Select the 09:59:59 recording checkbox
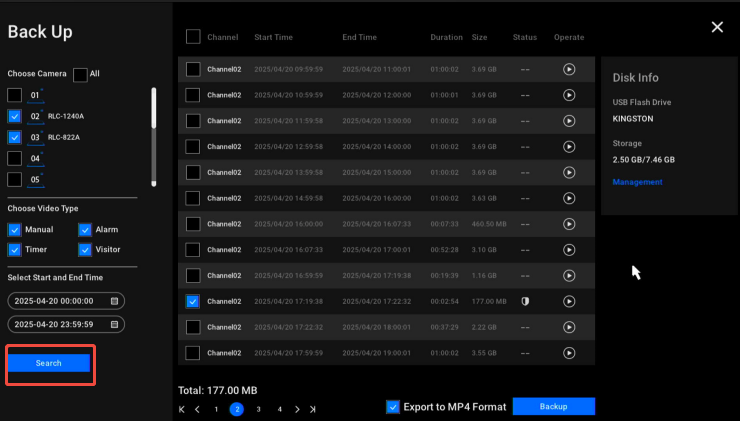 tap(193, 69)
